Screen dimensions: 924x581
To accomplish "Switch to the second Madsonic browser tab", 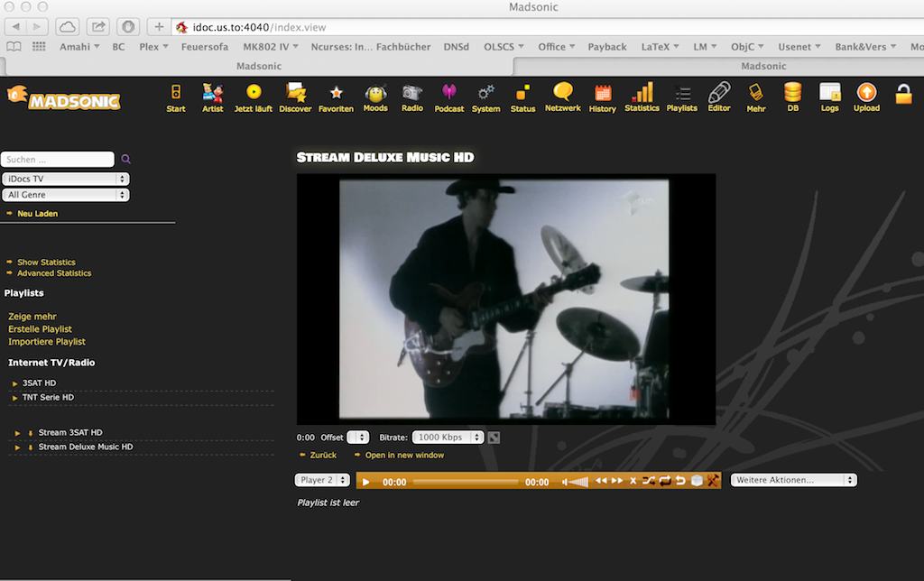I will 762,66.
